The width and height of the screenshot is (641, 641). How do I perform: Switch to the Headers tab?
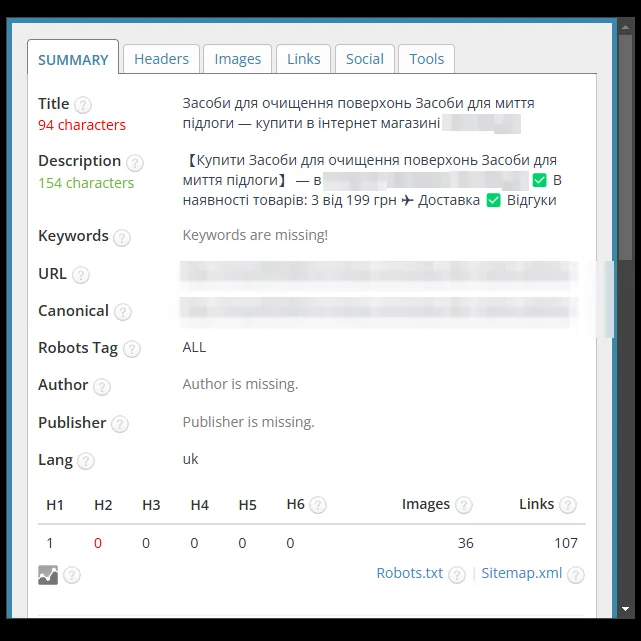point(161,59)
